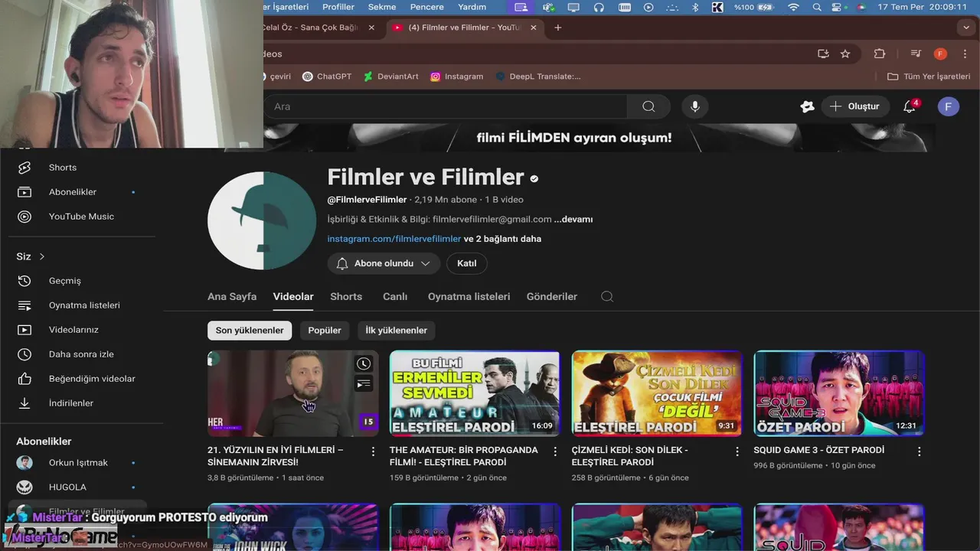Screen dimensions: 980x551
Task: Open instagram.com/filmlervefilimler link
Action: click(394, 239)
